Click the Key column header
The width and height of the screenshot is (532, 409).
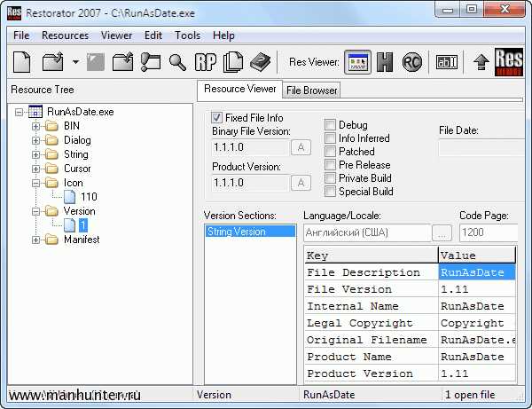(372, 256)
